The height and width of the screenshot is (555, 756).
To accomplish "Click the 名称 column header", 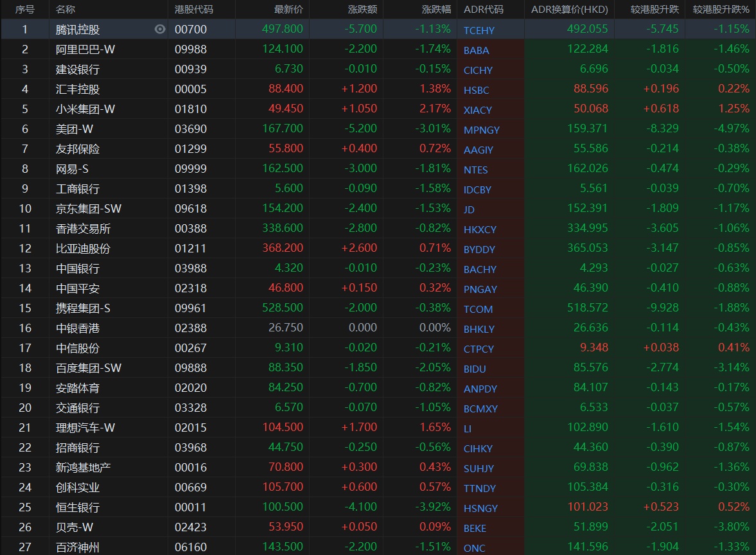I will tap(66, 10).
